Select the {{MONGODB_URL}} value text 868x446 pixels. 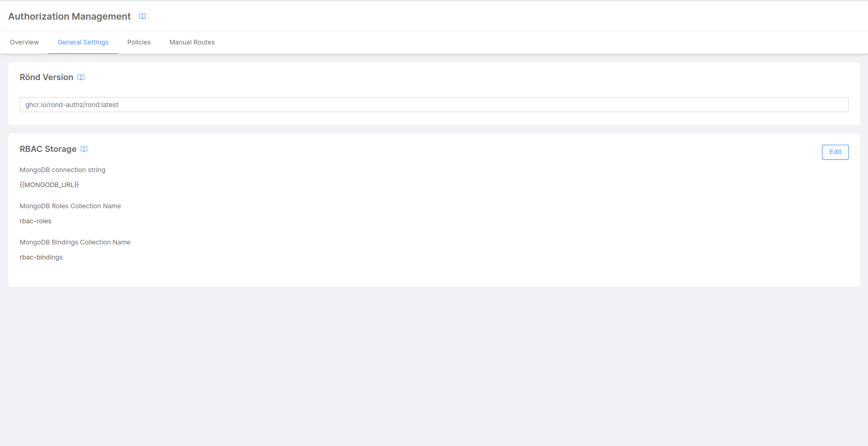pyautogui.click(x=49, y=185)
